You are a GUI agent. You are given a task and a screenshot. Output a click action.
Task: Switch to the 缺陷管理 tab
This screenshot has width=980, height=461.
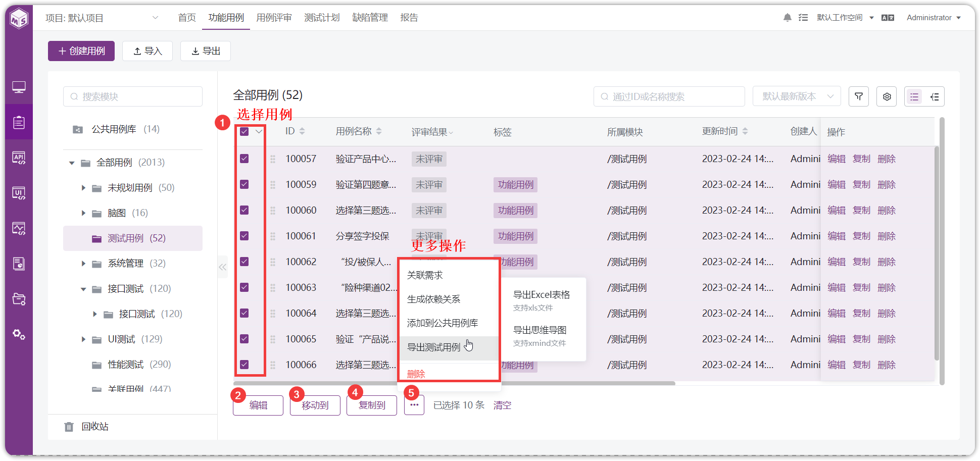tap(370, 18)
